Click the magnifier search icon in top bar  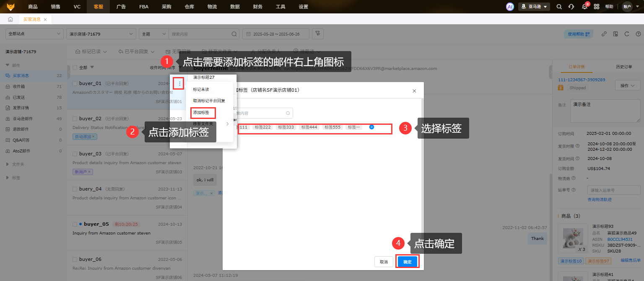559,6
